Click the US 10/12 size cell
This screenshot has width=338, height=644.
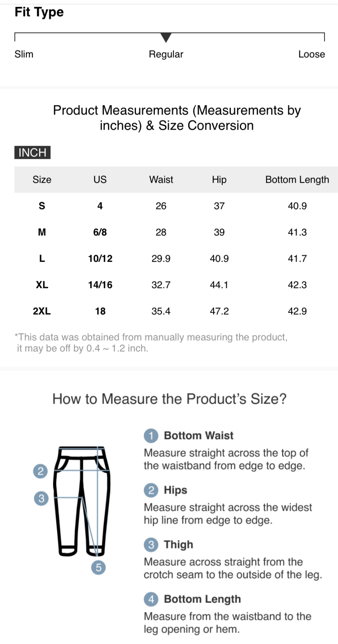click(100, 259)
